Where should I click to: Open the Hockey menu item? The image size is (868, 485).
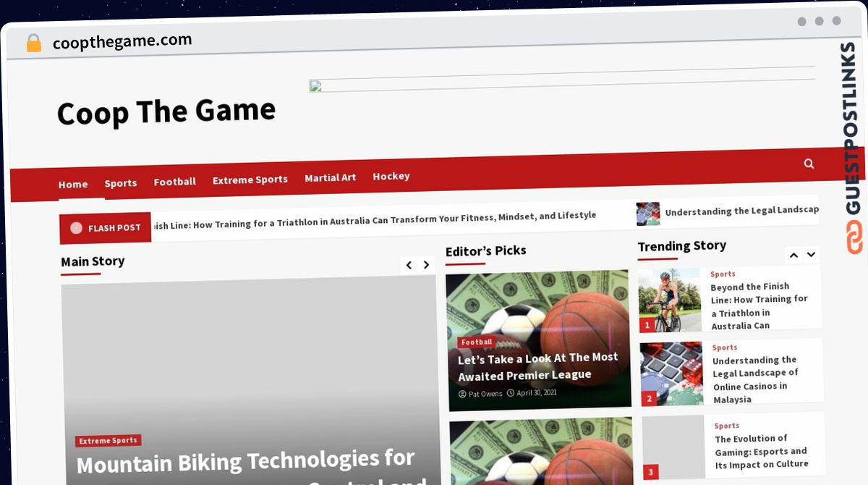pos(391,176)
